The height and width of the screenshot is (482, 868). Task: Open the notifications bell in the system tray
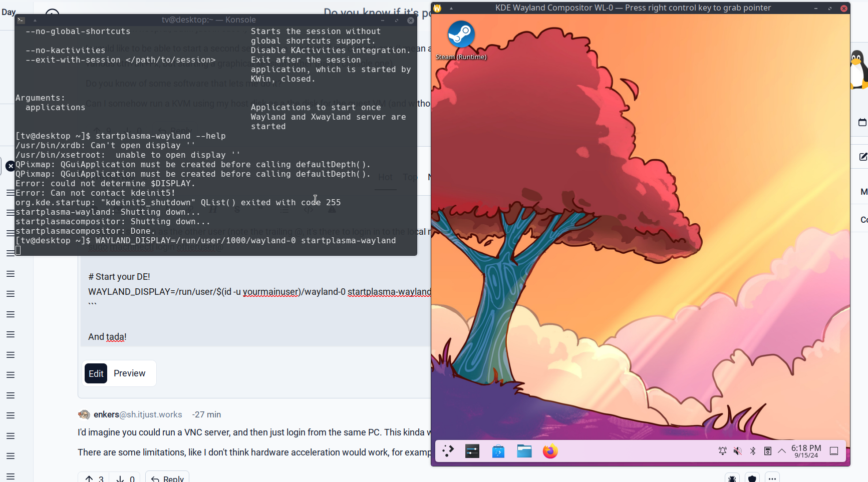(723, 451)
